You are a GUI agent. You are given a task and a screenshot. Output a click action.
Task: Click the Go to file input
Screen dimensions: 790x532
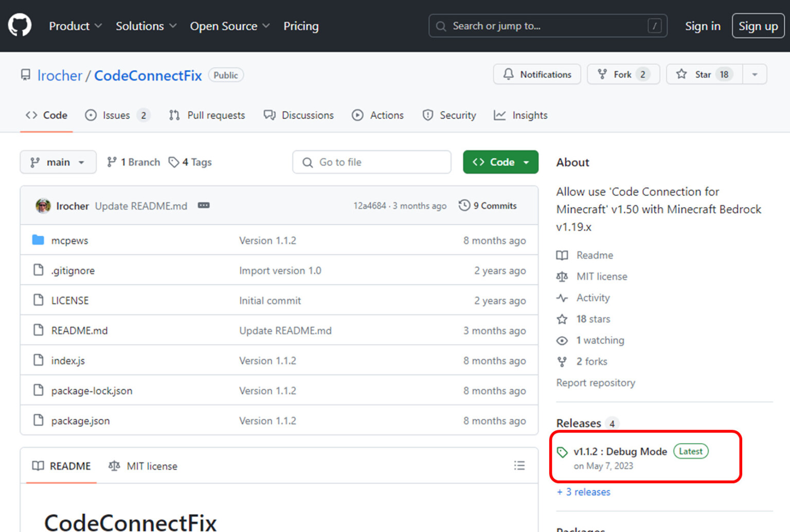click(x=372, y=162)
